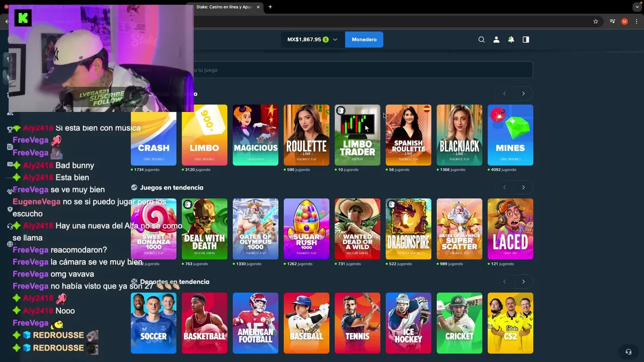The image size is (644, 362).
Task: Open the Magicious game thumbnail
Action: (x=256, y=135)
